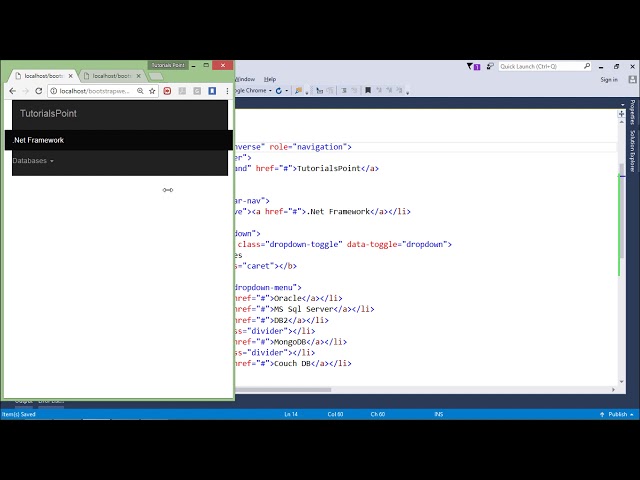Switch to the second localhost tab in Chrome
The height and width of the screenshot is (480, 640).
[x=111, y=76]
